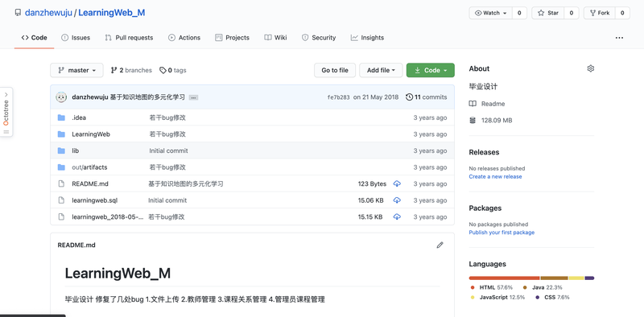Click the Star count badge
Viewport: 644px width, 317px height.
572,13
